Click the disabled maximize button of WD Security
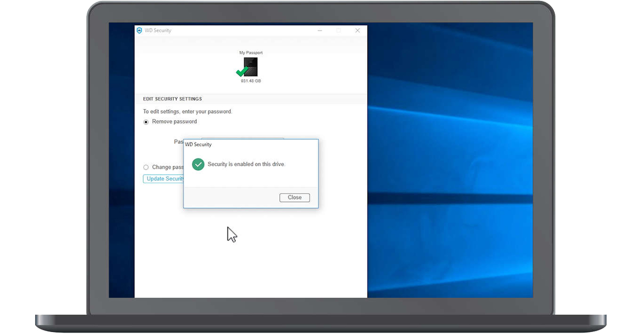 [339, 31]
